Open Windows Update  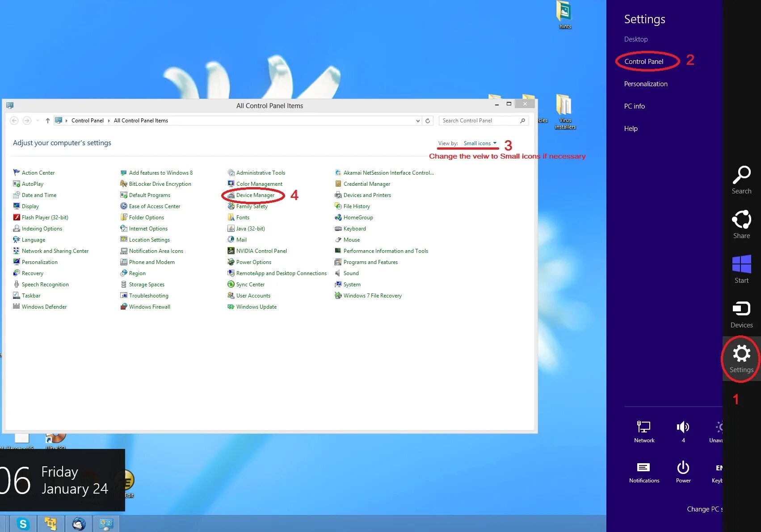click(252, 307)
